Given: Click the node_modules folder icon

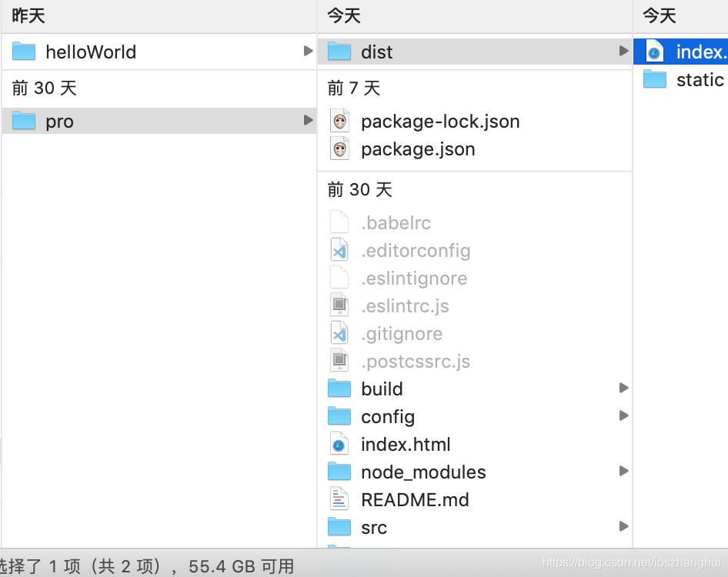Looking at the screenshot, I should pos(339,472).
